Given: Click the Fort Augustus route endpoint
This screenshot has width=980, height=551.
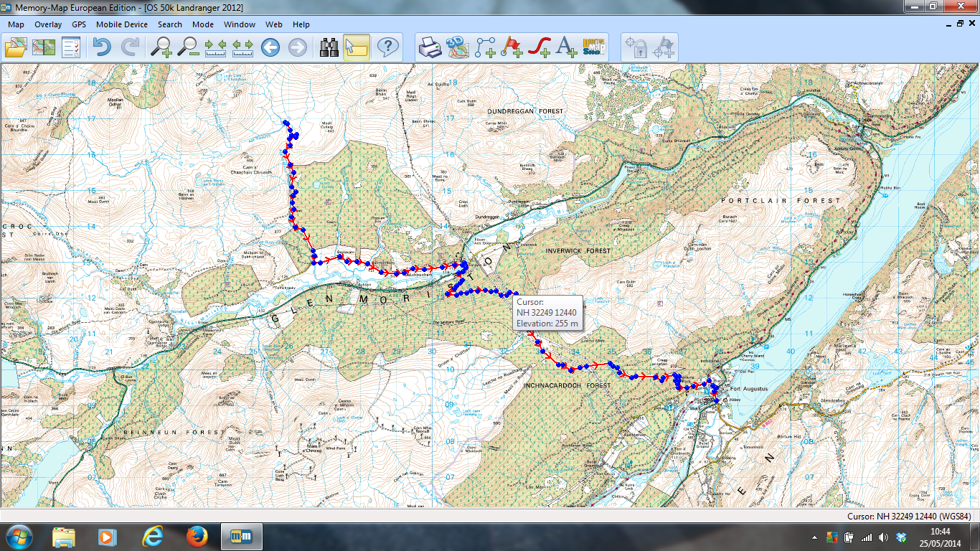Looking at the screenshot, I should pos(716,400).
